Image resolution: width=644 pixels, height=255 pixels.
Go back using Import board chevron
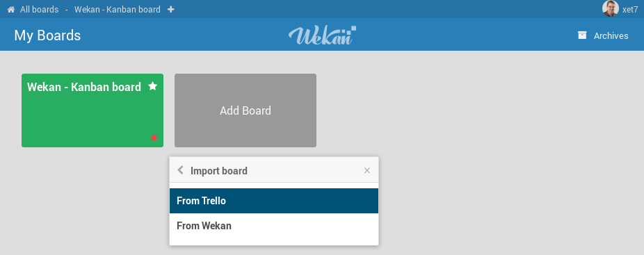180,170
